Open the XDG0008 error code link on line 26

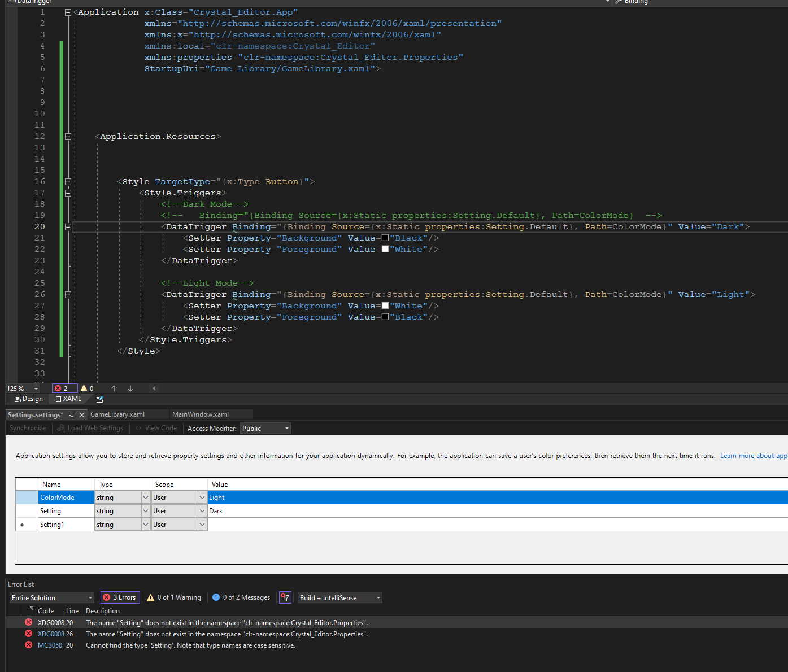[x=51, y=634]
